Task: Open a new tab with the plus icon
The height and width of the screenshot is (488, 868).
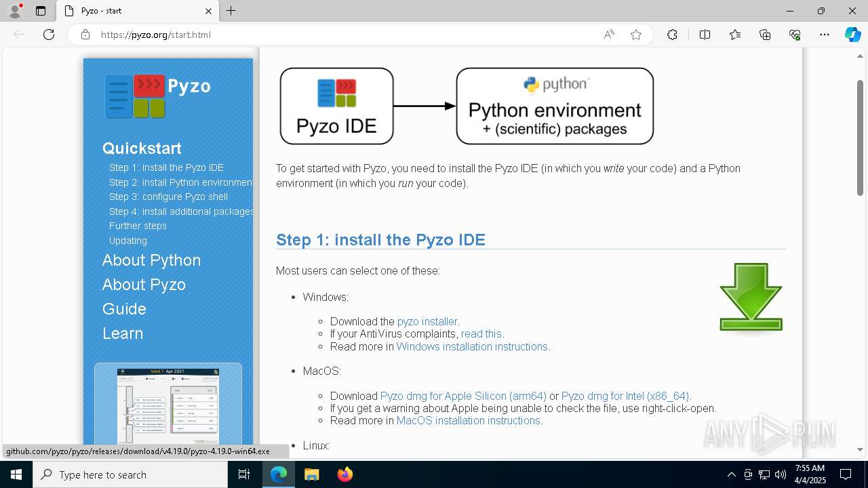Action: [231, 11]
